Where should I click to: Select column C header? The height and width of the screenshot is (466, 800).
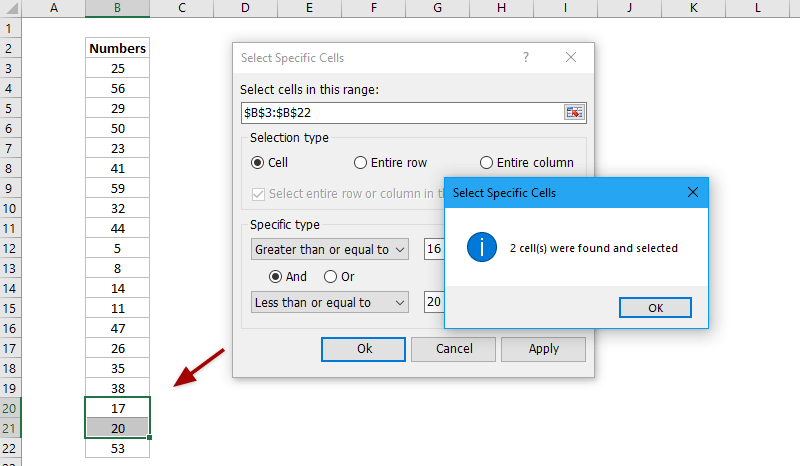point(182,8)
